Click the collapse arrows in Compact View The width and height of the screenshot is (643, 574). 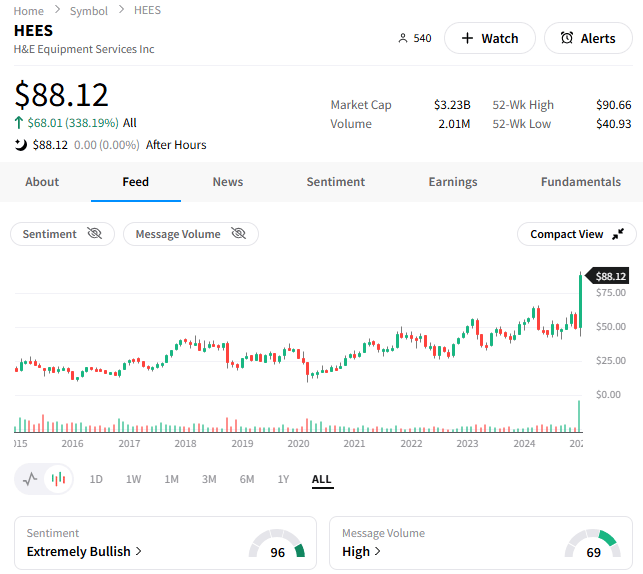coord(618,234)
